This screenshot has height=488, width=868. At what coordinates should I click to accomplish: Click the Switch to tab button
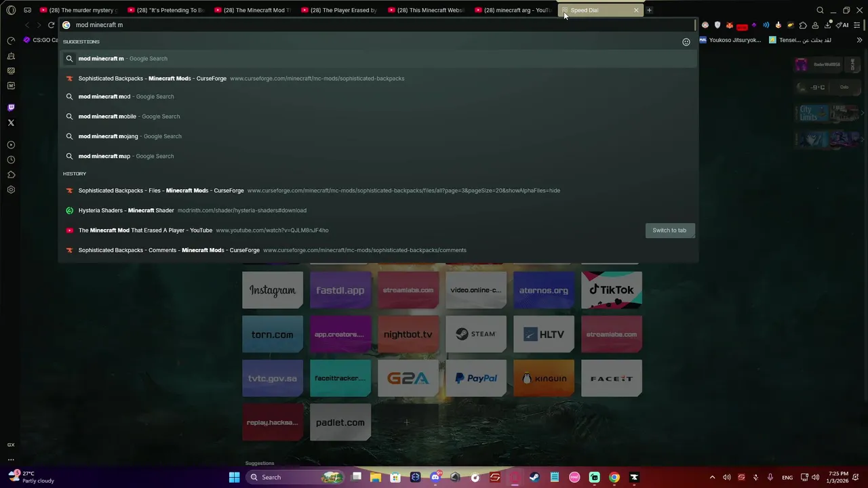(669, 230)
